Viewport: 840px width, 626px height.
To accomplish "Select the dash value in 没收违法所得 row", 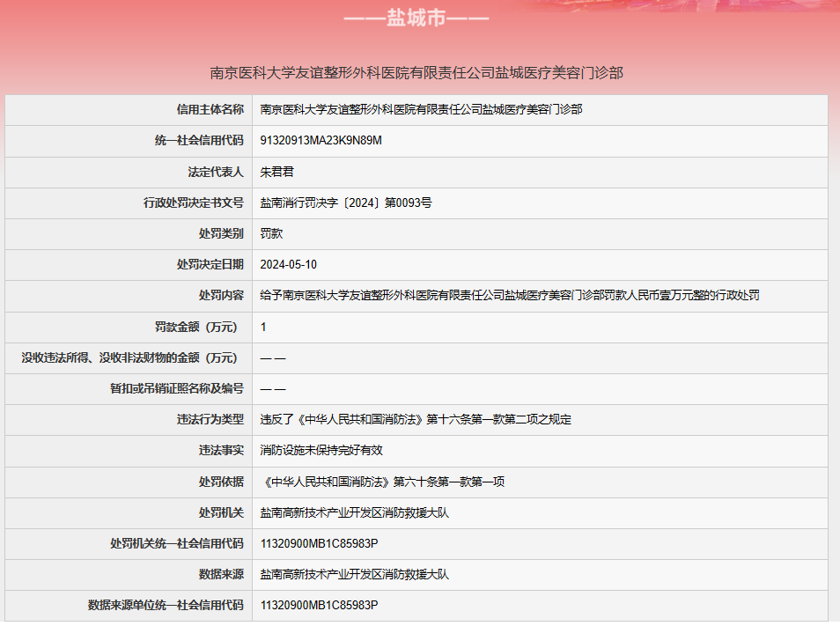I will point(273,358).
